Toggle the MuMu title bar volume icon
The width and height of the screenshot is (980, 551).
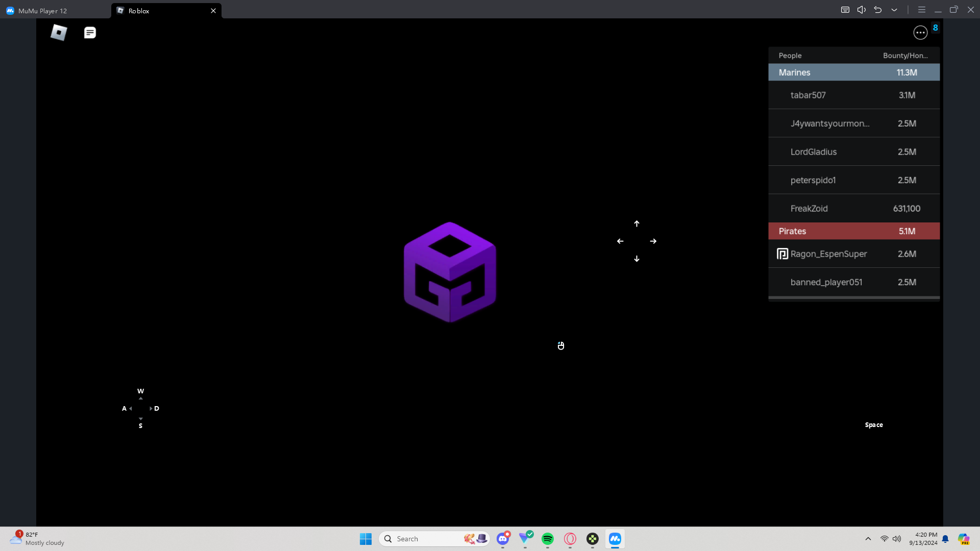point(862,10)
